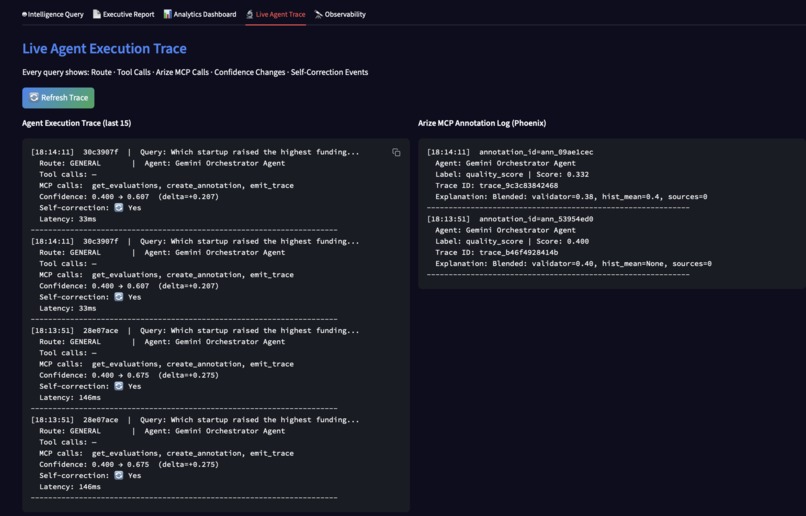Click Trace ID trace_b46f928414b
Image resolution: width=806 pixels, height=516 pixels.
[x=497, y=252]
